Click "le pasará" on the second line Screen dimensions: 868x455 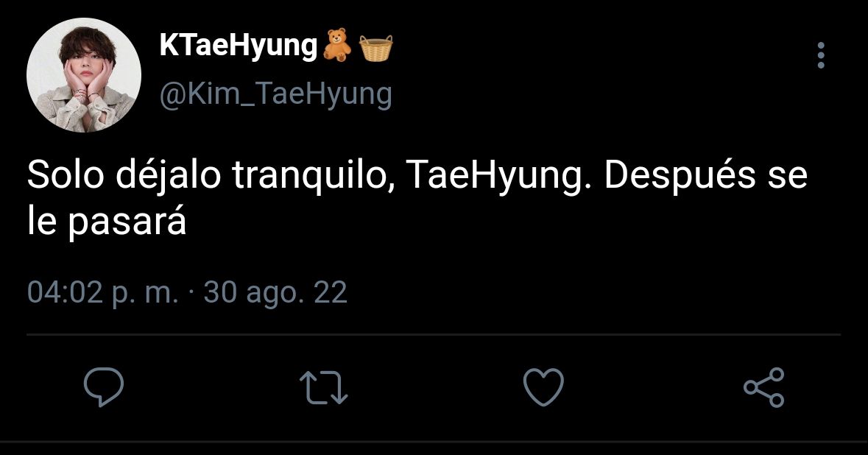pos(106,222)
